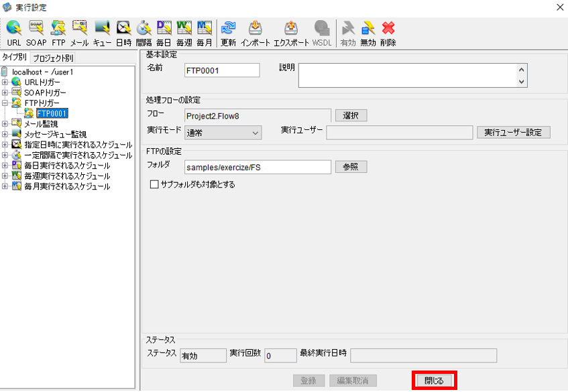Select the 日時 schedule toolbar icon
Viewport: 568px width, 392px height.
(x=123, y=34)
